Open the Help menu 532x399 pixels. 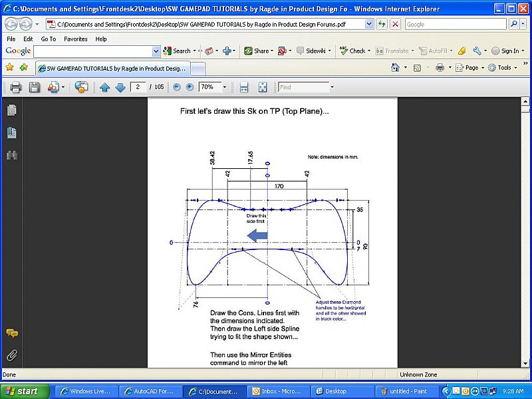101,39
